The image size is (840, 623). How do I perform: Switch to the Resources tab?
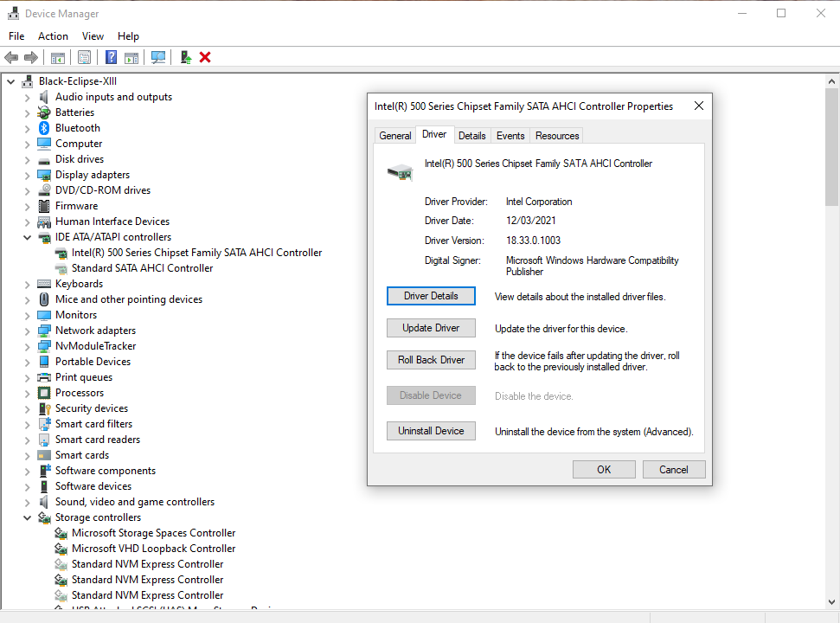[557, 136]
